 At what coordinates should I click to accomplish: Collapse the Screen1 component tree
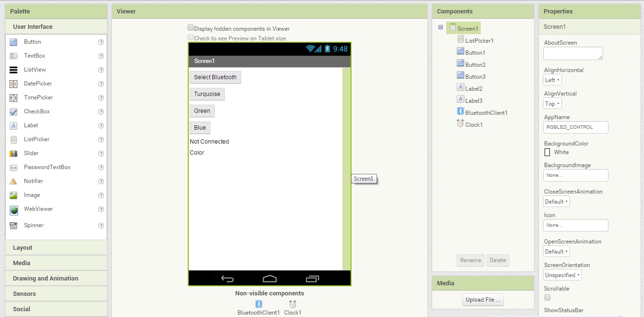pyautogui.click(x=440, y=28)
